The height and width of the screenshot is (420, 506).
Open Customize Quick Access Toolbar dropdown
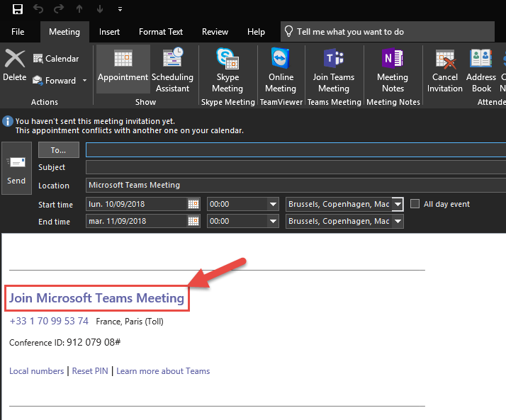point(120,9)
